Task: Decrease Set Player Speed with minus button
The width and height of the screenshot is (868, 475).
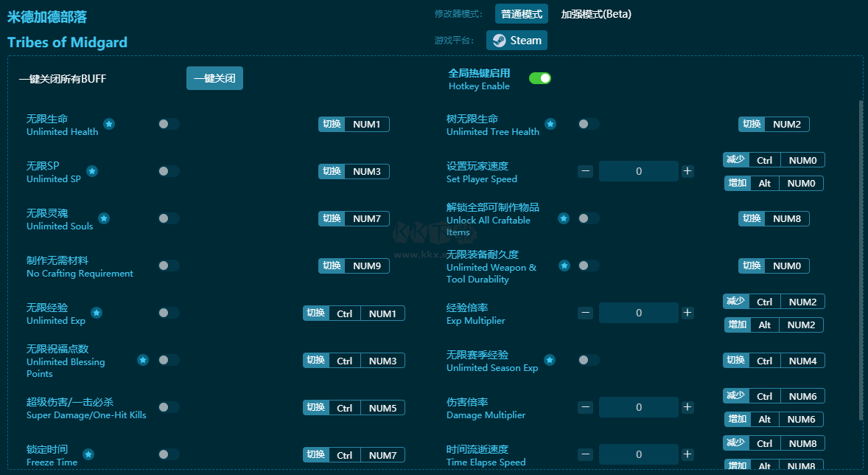Action: 586,171
